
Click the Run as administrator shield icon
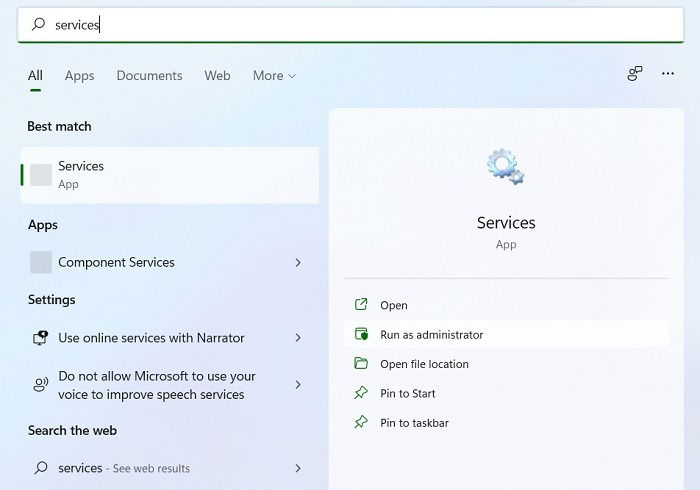pos(361,334)
